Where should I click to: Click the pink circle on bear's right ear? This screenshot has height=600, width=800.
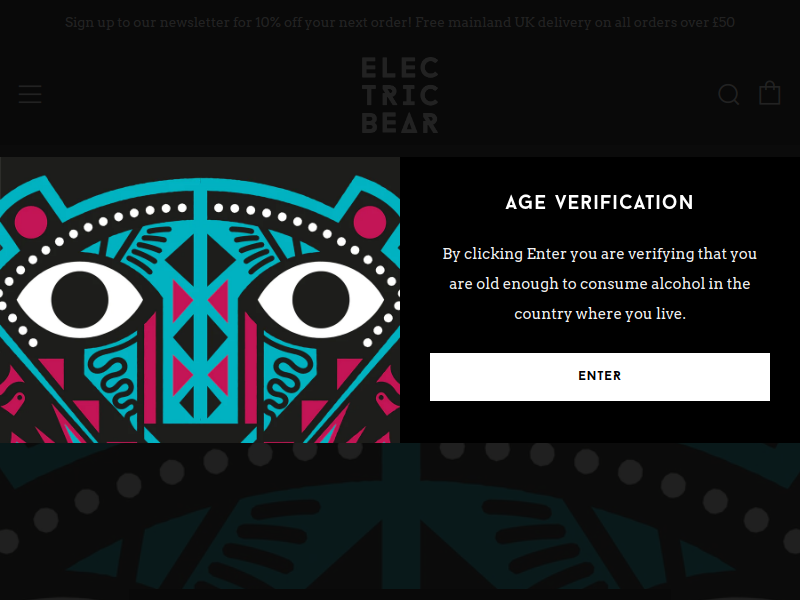tap(369, 221)
